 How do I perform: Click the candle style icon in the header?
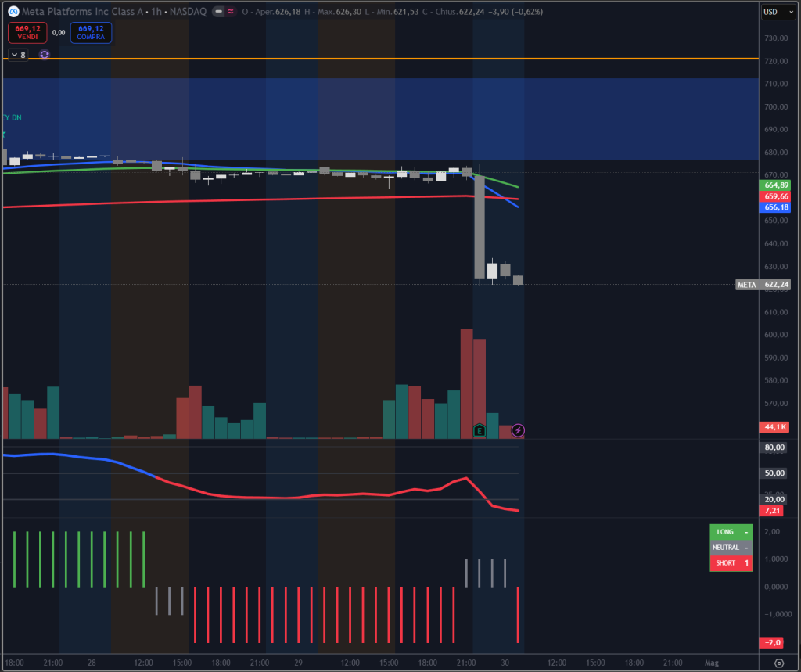tap(217, 11)
